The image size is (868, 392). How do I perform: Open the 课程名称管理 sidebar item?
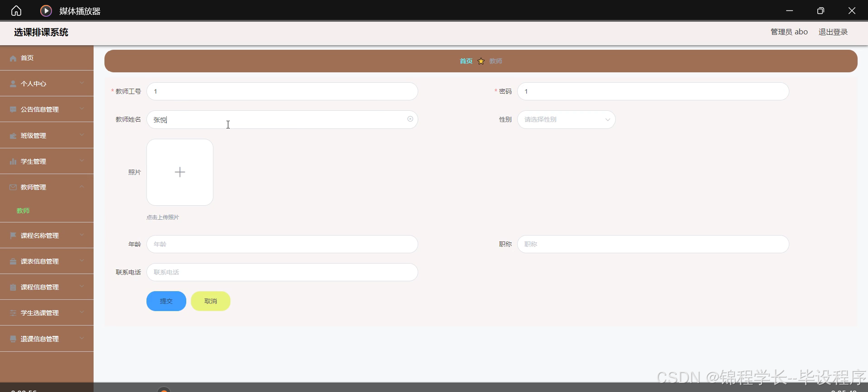pyautogui.click(x=47, y=236)
